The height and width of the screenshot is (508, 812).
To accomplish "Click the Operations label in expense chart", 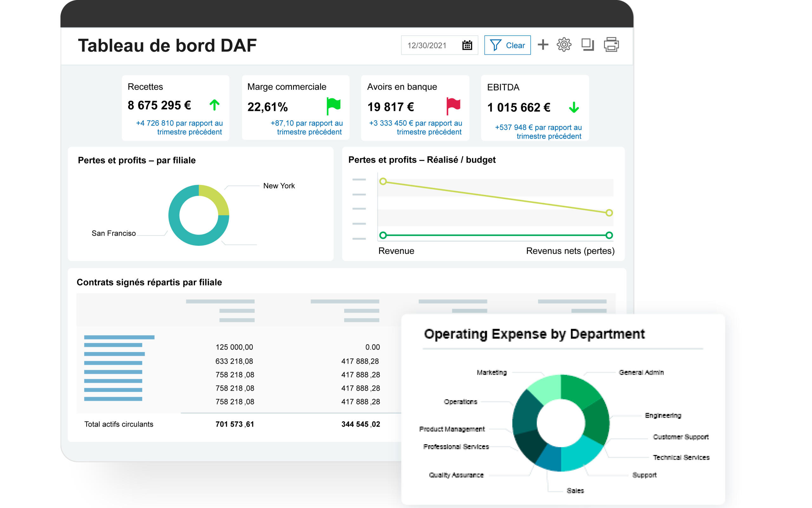I will (460, 402).
